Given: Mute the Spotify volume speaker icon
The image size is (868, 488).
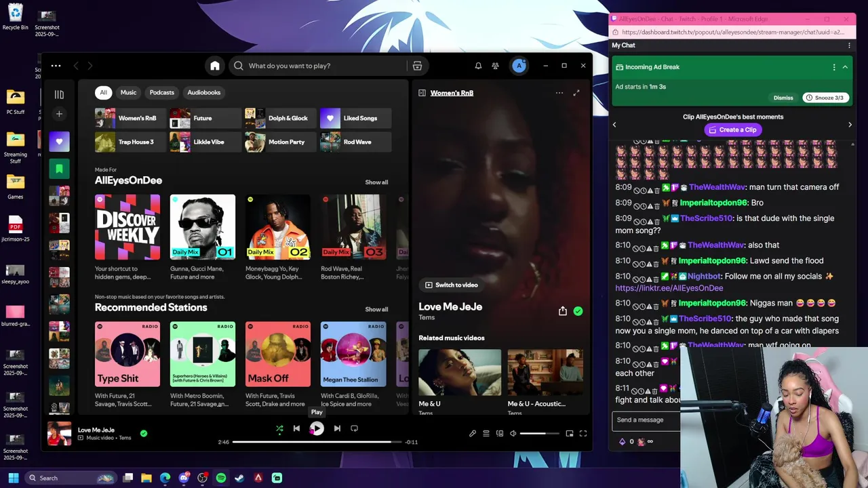Looking at the screenshot, I should click(x=513, y=433).
